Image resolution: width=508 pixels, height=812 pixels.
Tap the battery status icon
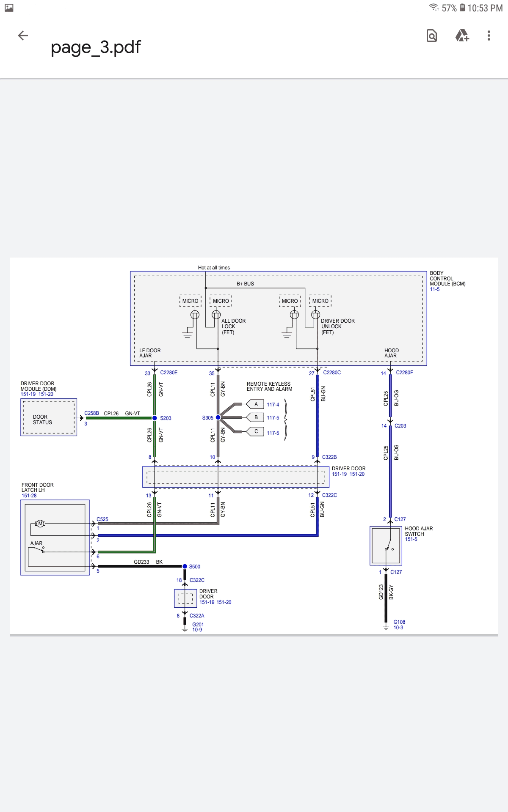(x=462, y=8)
